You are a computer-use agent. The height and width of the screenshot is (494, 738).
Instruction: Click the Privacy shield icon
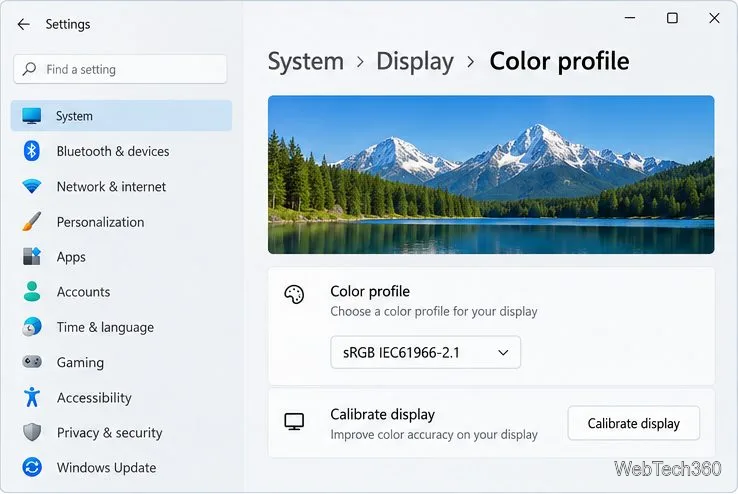pyautogui.click(x=32, y=432)
